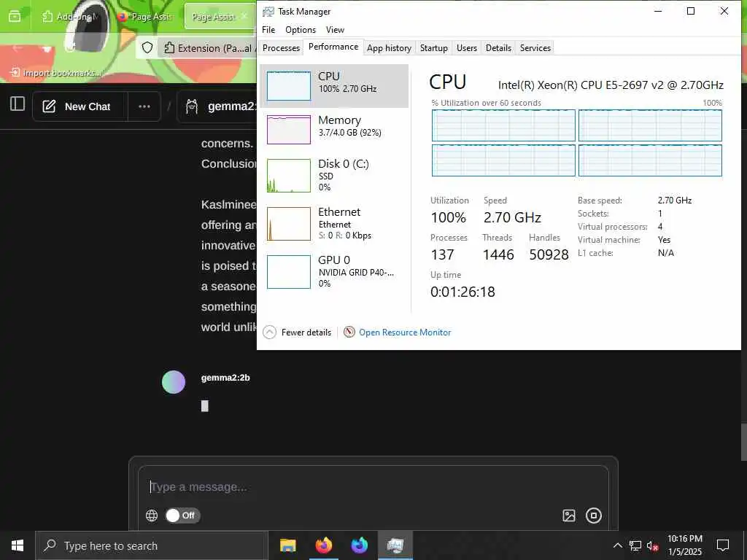The image size is (747, 560).
Task: Select the GPU 0 NVIDIA GRID entry
Action: click(334, 271)
